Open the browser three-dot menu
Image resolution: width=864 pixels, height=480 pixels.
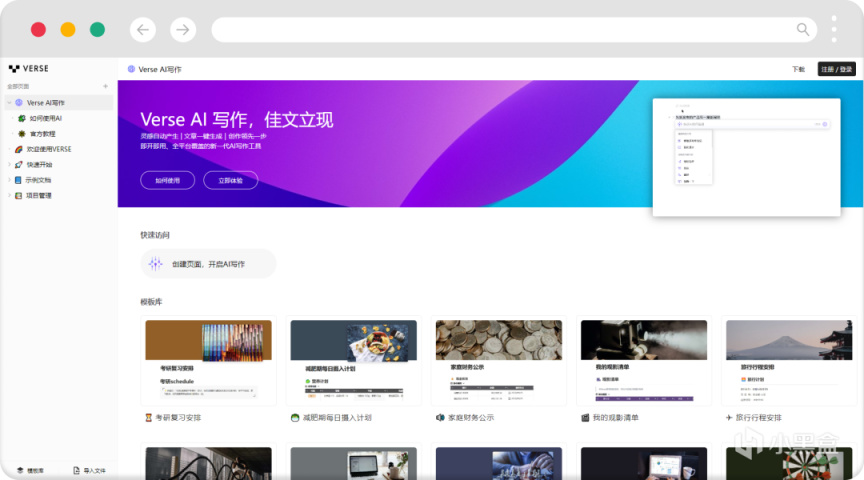[834, 29]
